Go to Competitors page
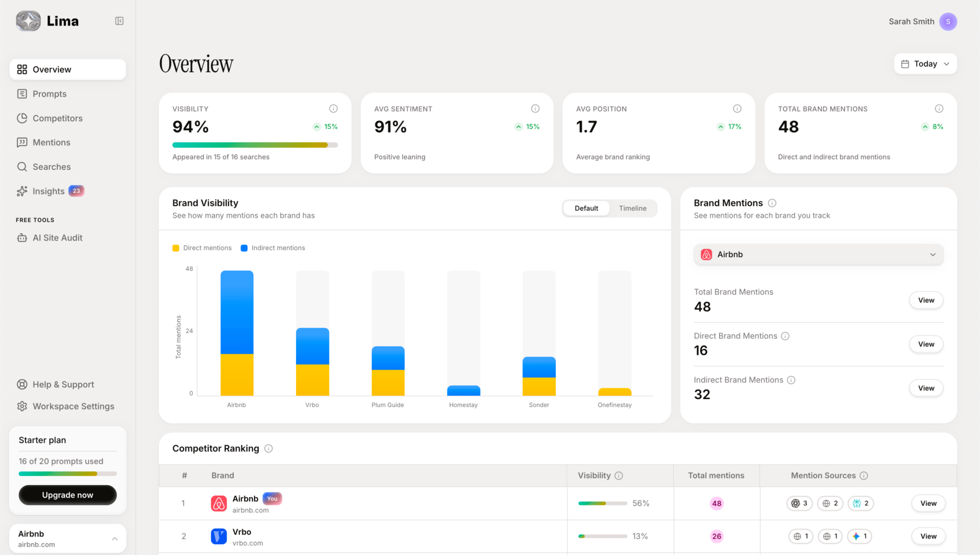Screen dimensions: 980x555 click(67, 118)
